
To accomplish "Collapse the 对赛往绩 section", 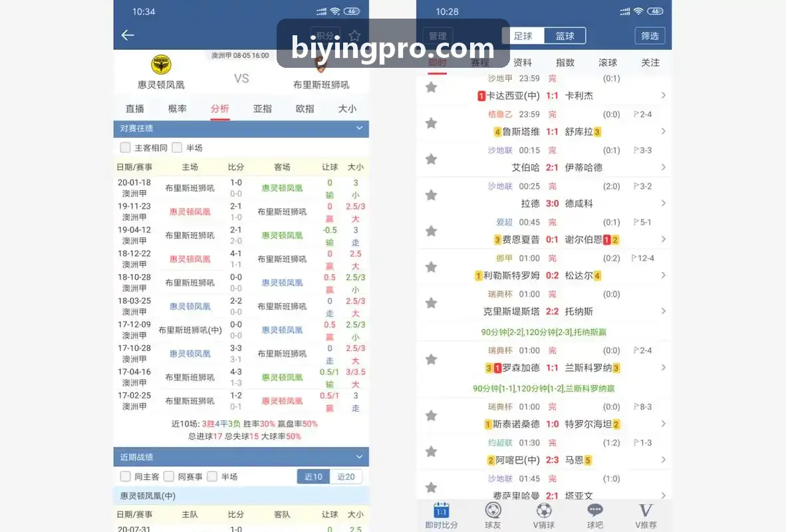I will pyautogui.click(x=359, y=128).
